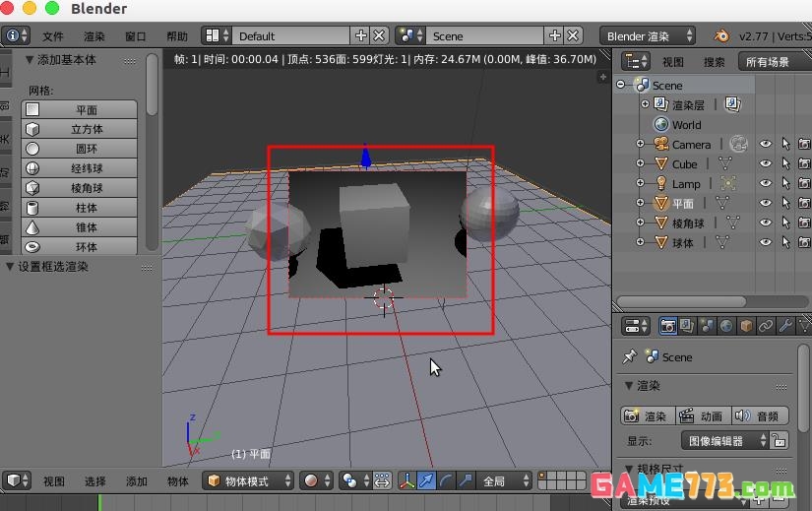Delete the Default screen layout
The height and width of the screenshot is (511, 812).
tap(379, 35)
